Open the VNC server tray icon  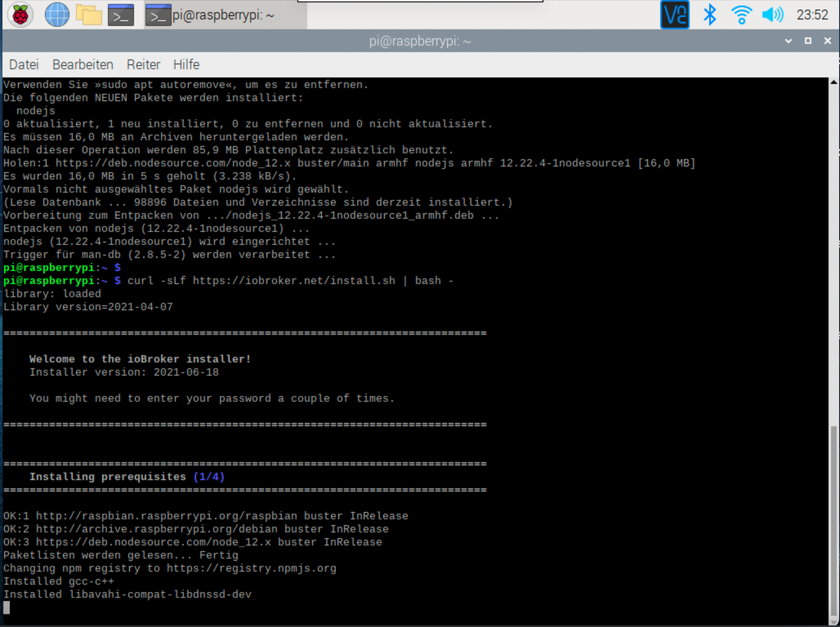(675, 14)
